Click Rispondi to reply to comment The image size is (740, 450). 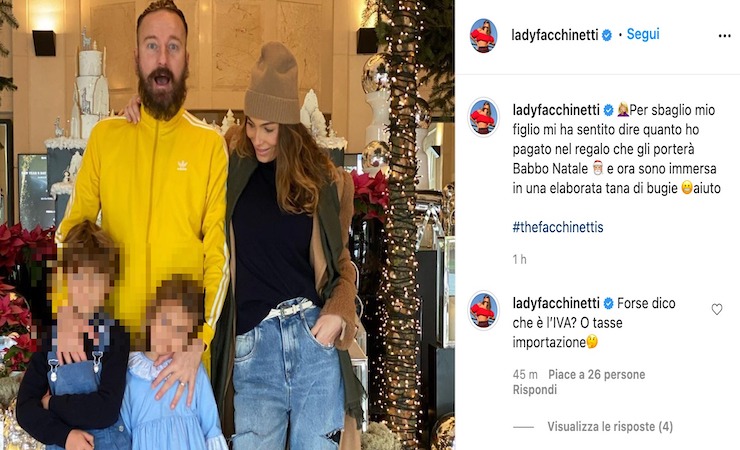coord(535,390)
